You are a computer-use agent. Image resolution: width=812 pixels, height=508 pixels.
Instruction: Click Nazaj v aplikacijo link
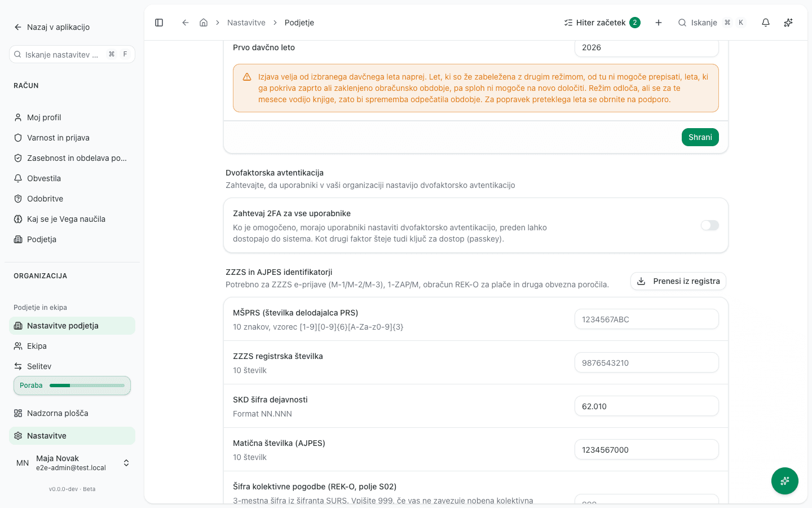point(52,27)
